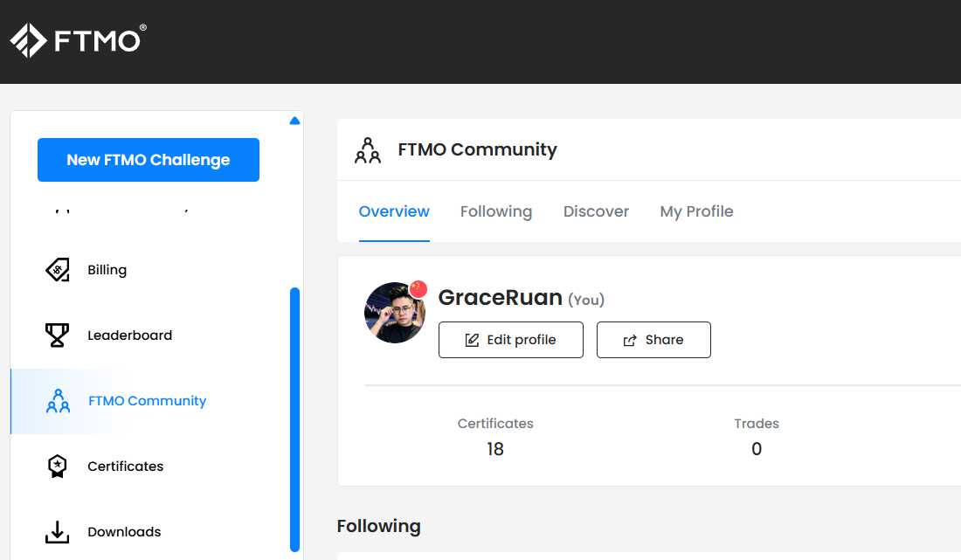The width and height of the screenshot is (961, 560).
Task: Click the Downloads arrow icon
Action: click(57, 532)
